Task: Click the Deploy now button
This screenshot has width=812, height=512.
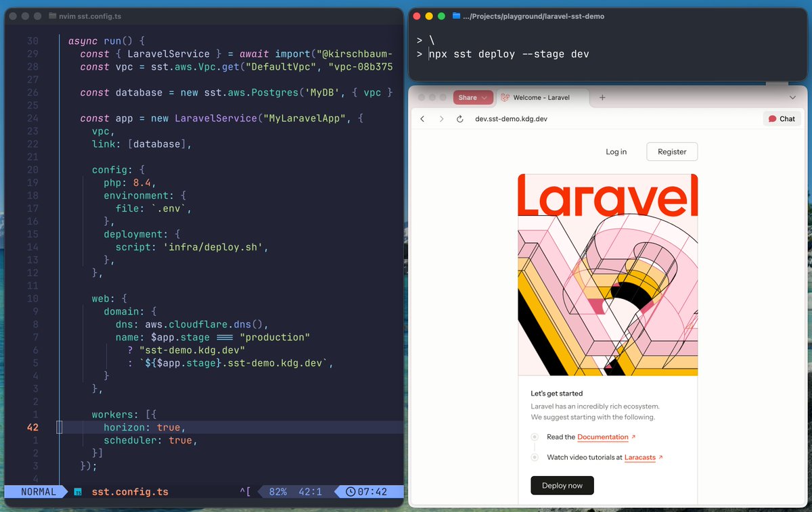Action: (x=562, y=486)
